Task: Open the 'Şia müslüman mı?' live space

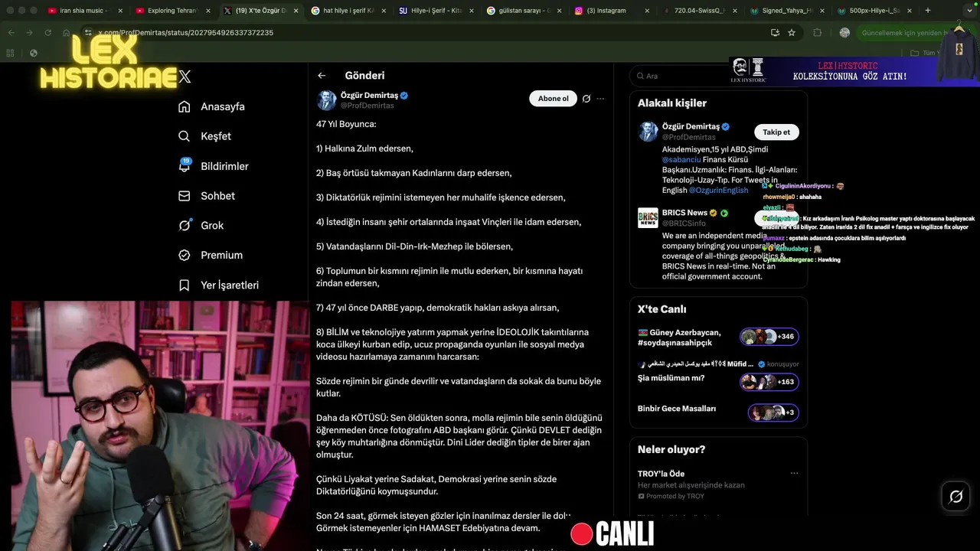Action: click(671, 378)
